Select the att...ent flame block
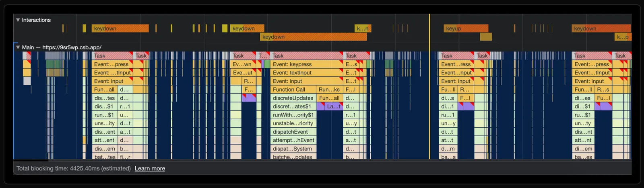The width and height of the screenshot is (644, 188). [105, 140]
